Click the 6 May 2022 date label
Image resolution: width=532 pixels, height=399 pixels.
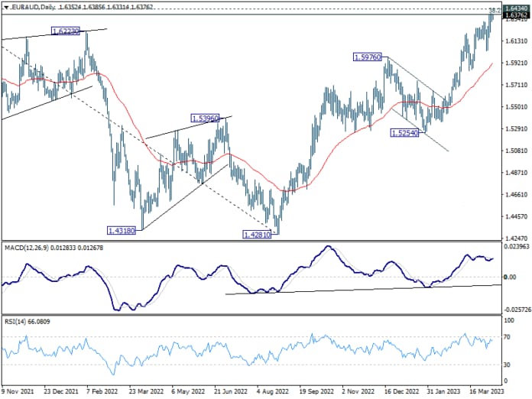[x=188, y=391]
